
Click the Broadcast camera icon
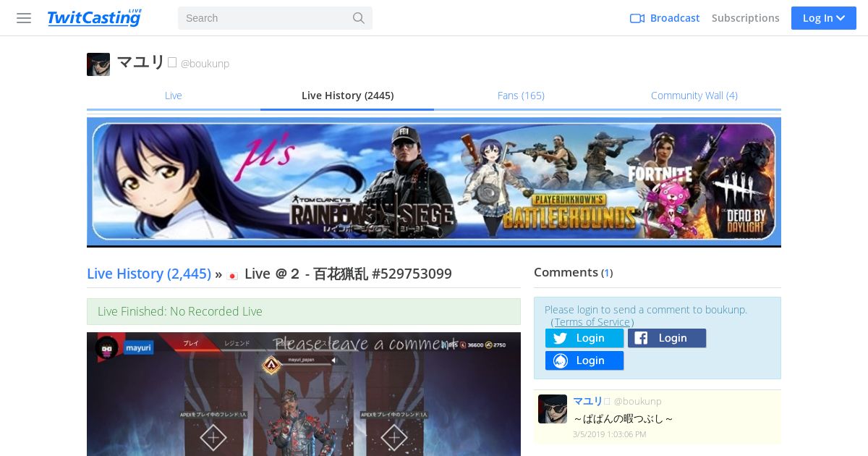point(637,18)
